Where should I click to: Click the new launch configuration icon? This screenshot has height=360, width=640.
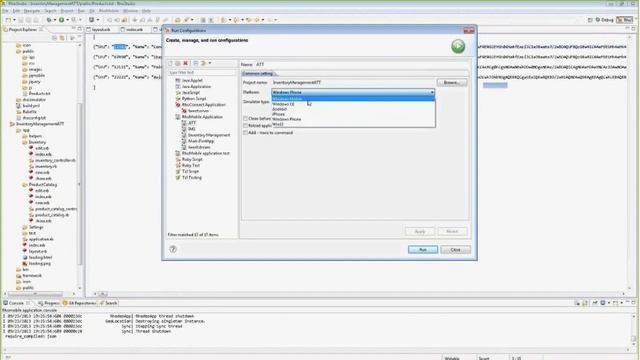click(x=171, y=63)
